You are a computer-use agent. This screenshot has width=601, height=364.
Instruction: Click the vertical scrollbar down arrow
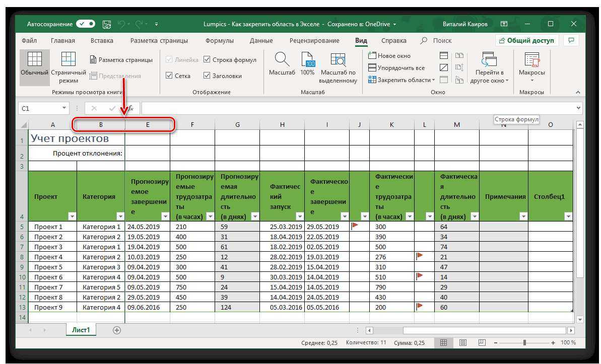(580, 320)
